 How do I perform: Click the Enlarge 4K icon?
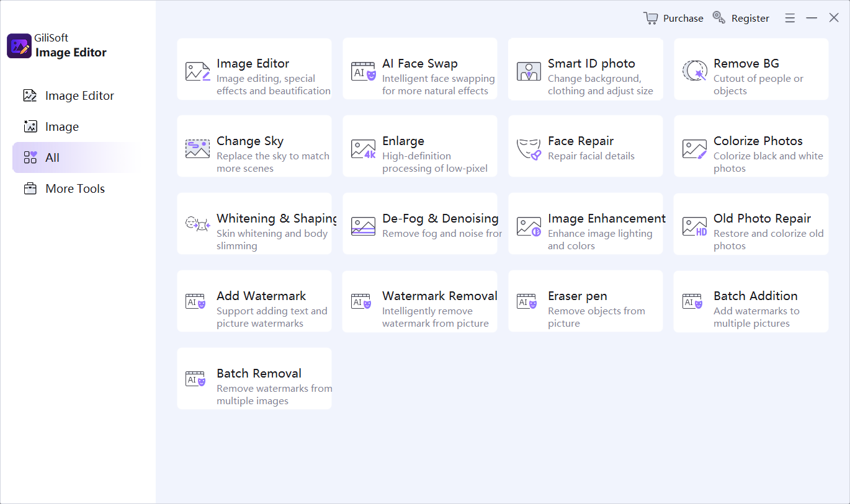(364, 149)
